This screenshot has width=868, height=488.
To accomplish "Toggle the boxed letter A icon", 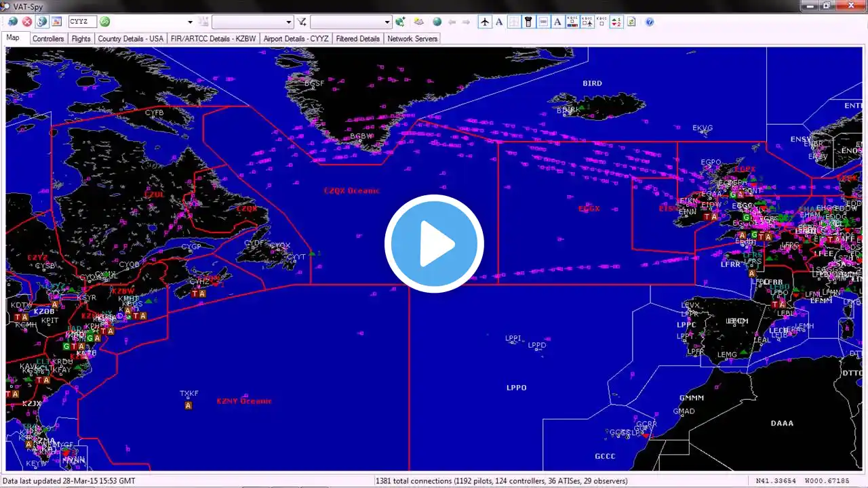I will point(557,22).
